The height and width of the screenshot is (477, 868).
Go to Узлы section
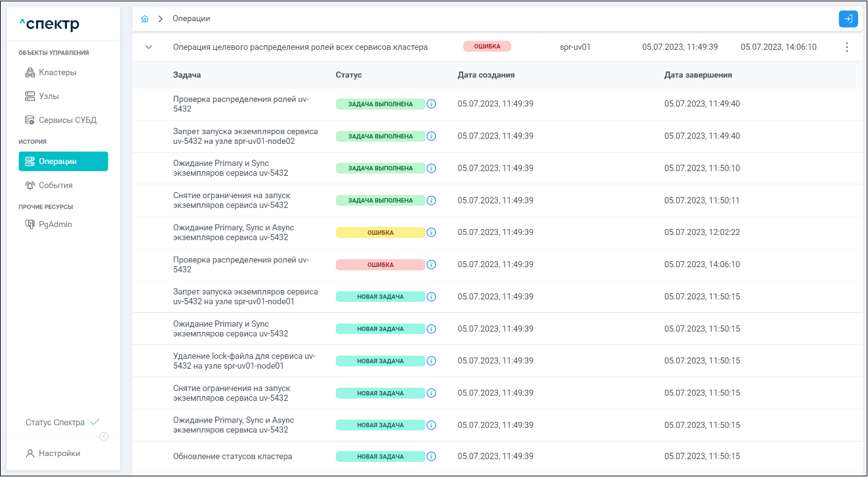(x=49, y=96)
